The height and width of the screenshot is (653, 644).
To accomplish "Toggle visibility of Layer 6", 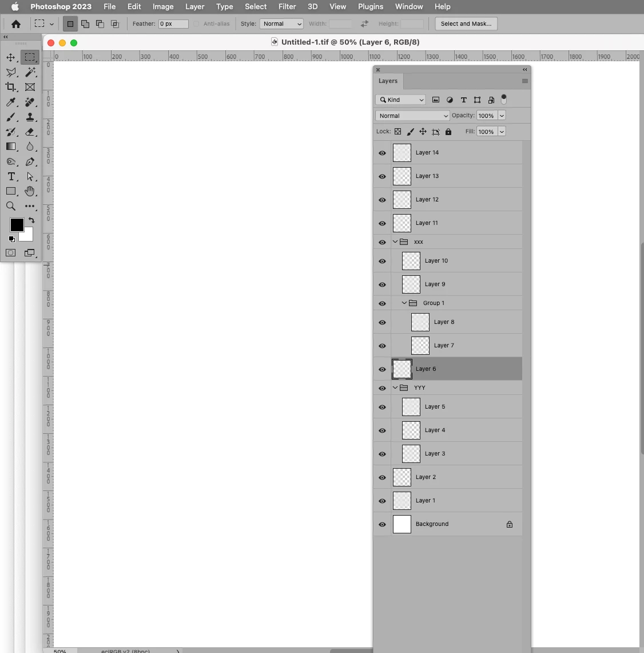I will pyautogui.click(x=382, y=369).
